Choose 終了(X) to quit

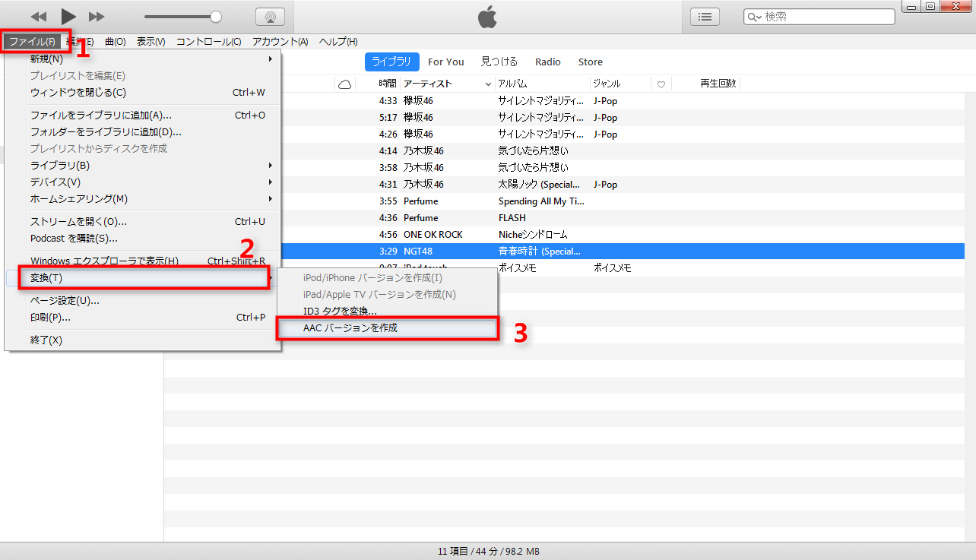pos(143,340)
